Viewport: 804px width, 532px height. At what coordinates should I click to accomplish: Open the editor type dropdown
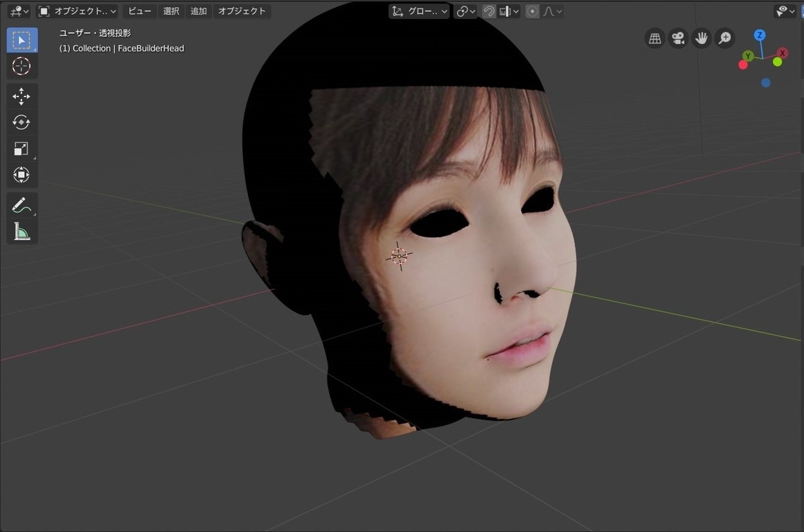coord(18,11)
